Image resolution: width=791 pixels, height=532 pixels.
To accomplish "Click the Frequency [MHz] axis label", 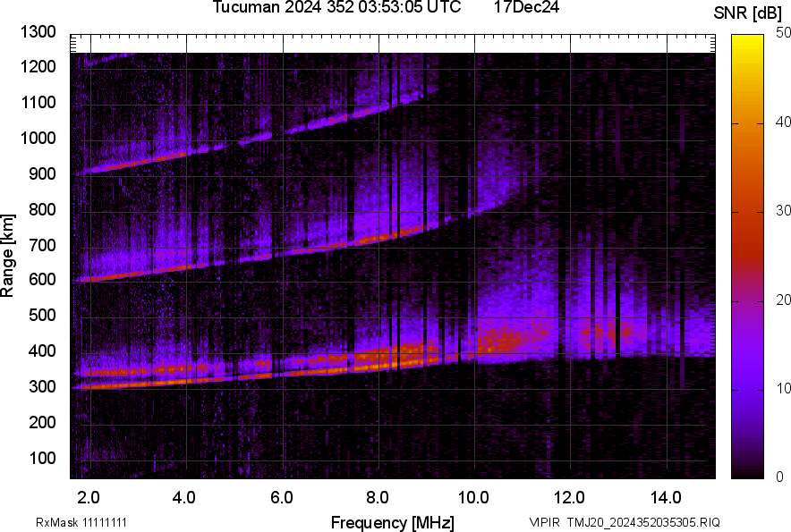I will [x=392, y=522].
